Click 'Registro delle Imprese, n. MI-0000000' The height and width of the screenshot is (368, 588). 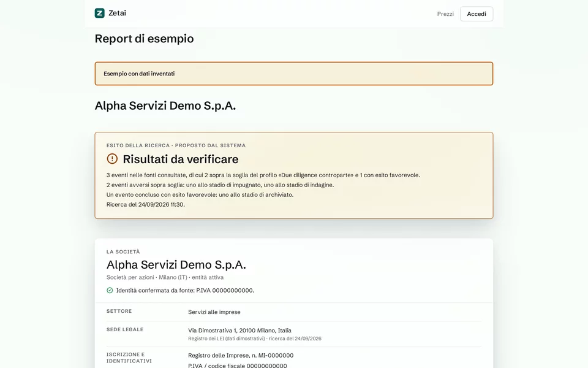click(x=241, y=356)
